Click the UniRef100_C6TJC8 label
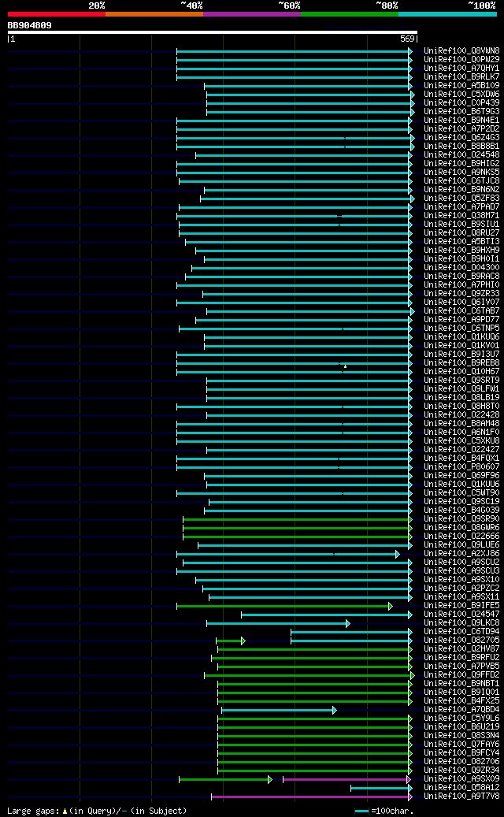Viewport: 504px width, 817px height. coord(461,180)
